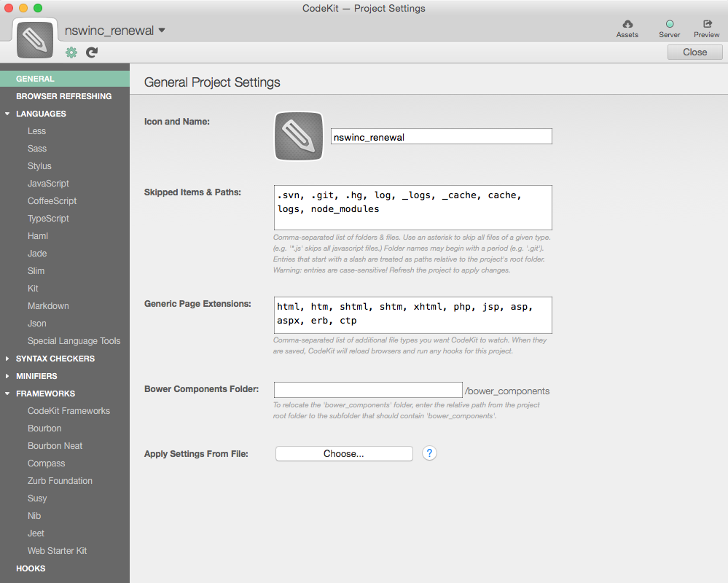Open the Preview share icon
This screenshot has width=728, height=583.
[707, 24]
